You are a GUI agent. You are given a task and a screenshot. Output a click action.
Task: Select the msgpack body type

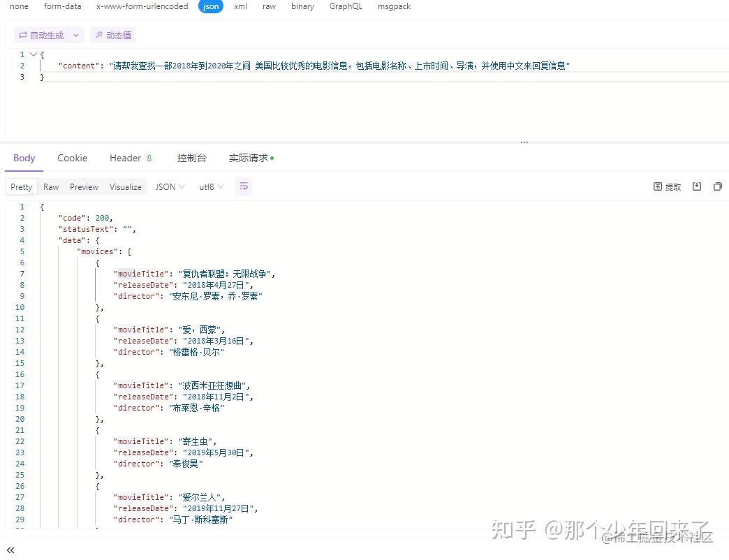pos(393,6)
